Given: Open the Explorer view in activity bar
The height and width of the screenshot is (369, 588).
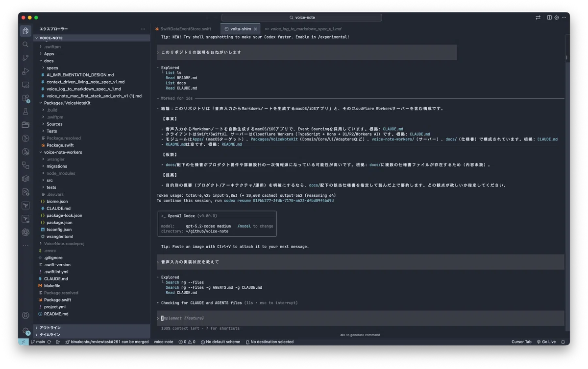Looking at the screenshot, I should pyautogui.click(x=25, y=31).
